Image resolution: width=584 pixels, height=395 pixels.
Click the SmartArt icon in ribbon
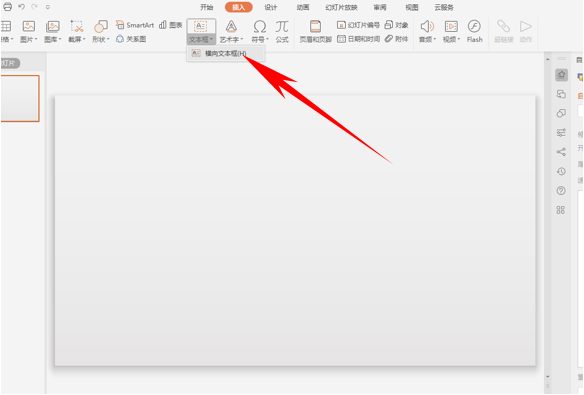[x=135, y=25]
